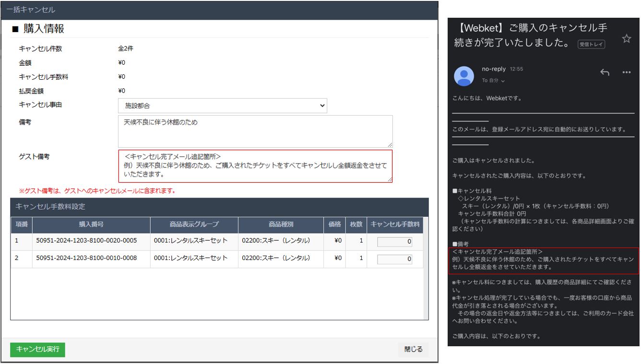Open the キャンセル事由 dropdown
The image size is (641, 364).
(x=223, y=106)
